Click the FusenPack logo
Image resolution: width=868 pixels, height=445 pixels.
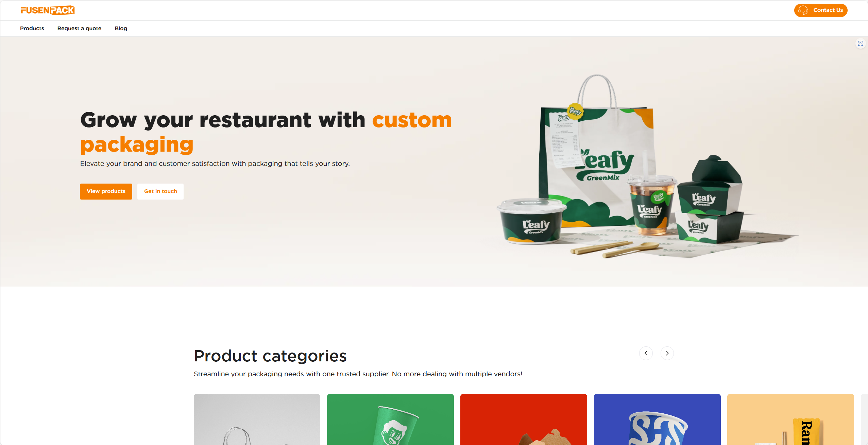[48, 11]
